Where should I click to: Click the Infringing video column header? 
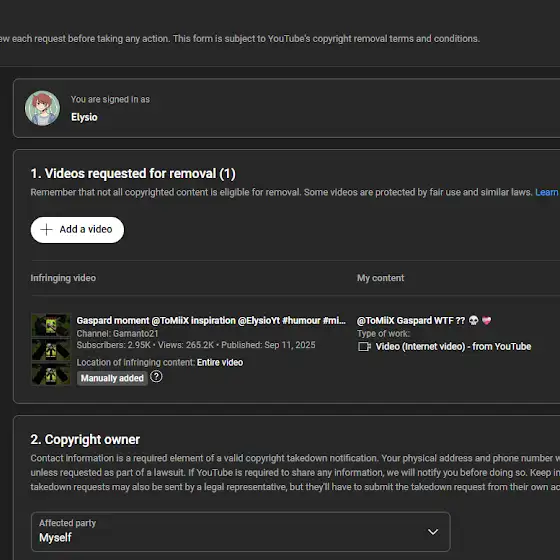pyautogui.click(x=63, y=278)
